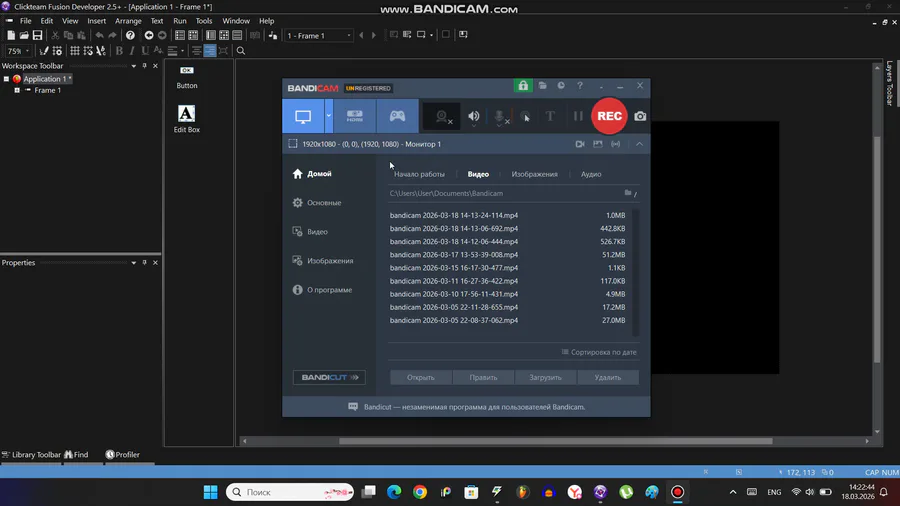This screenshot has width=900, height=506.
Task: Open screen mode dropdown arrow in Bandicam
Action: coord(329,116)
